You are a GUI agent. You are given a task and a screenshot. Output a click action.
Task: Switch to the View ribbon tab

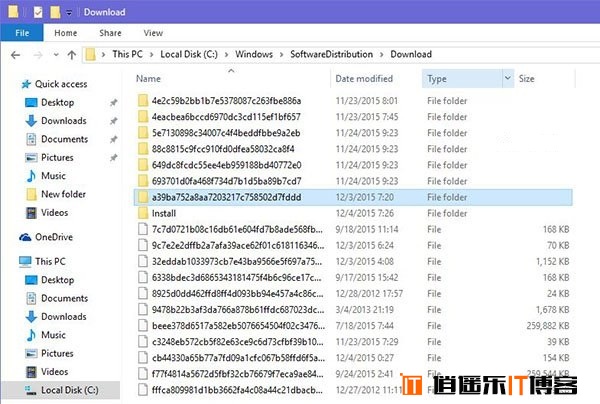(x=153, y=33)
